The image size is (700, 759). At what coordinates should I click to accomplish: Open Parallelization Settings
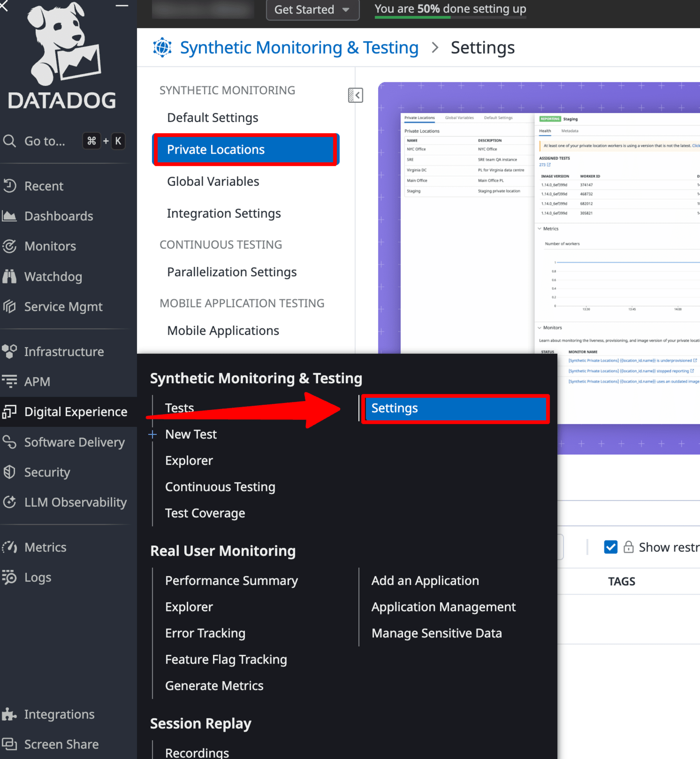(x=232, y=272)
